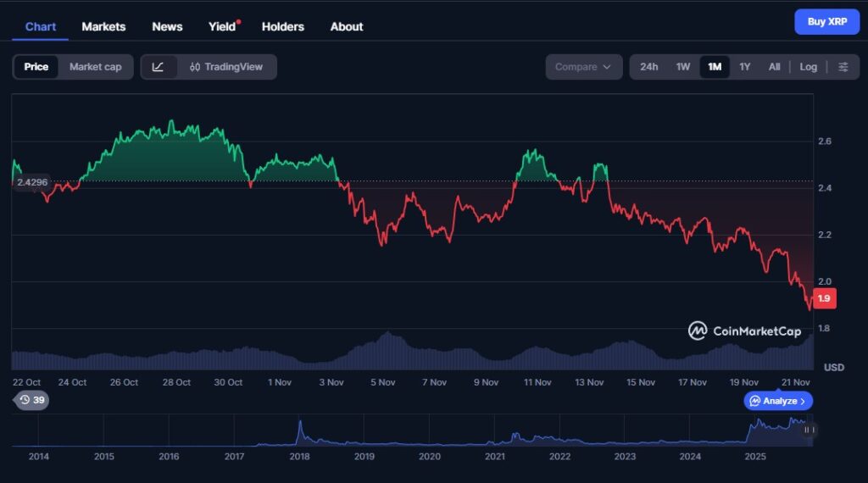This screenshot has height=483, width=868.
Task: Select the Price view toggle
Action: pos(36,67)
